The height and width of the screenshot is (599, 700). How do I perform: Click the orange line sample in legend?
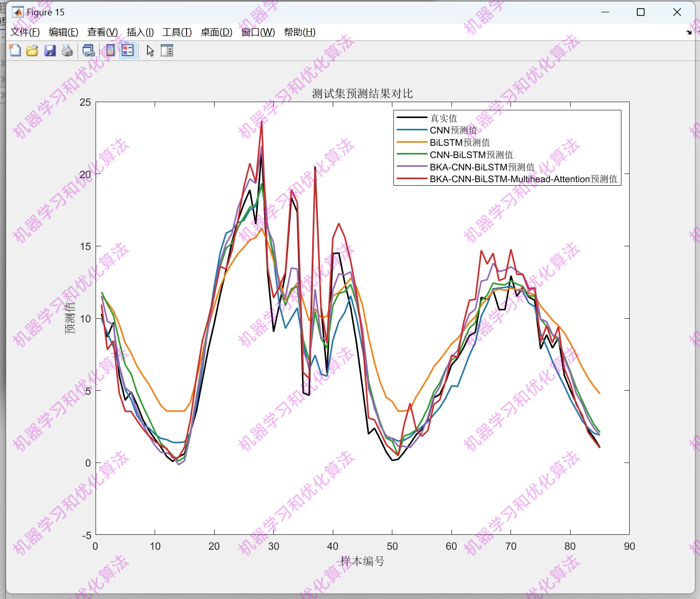412,142
